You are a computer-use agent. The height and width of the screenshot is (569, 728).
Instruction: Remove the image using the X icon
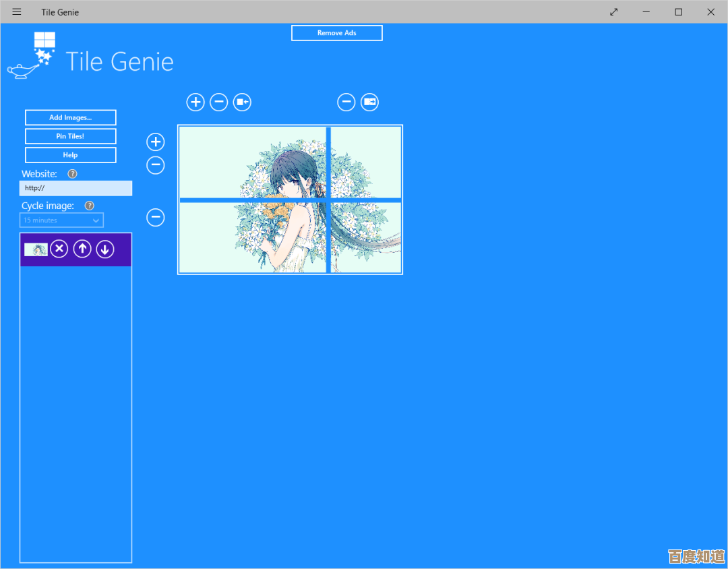tap(59, 249)
